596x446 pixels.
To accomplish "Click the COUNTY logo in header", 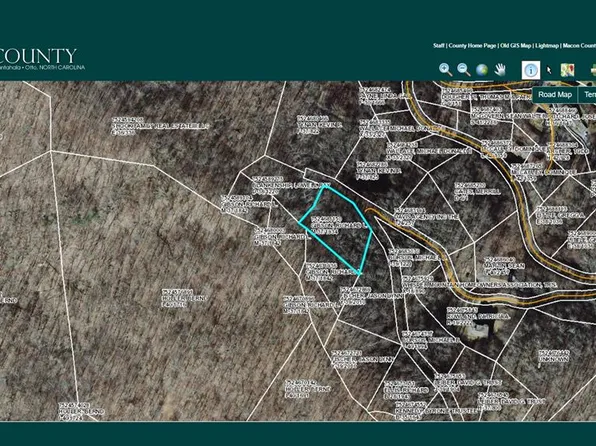I will point(38,56).
